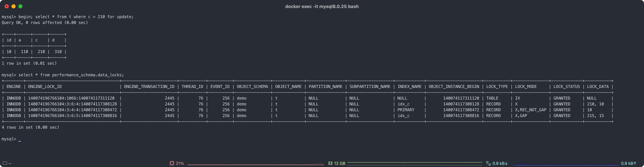Click the green zoom window button
644x167 pixels.
pos(21,6)
